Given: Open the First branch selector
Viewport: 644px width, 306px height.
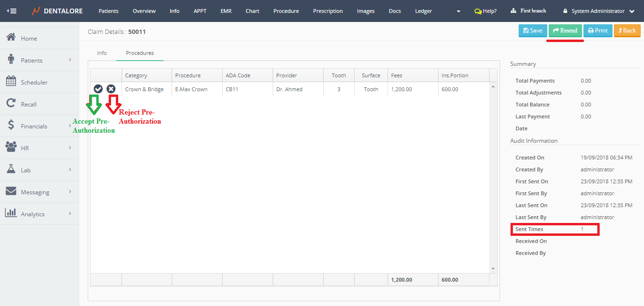Looking at the screenshot, I should click(528, 11).
